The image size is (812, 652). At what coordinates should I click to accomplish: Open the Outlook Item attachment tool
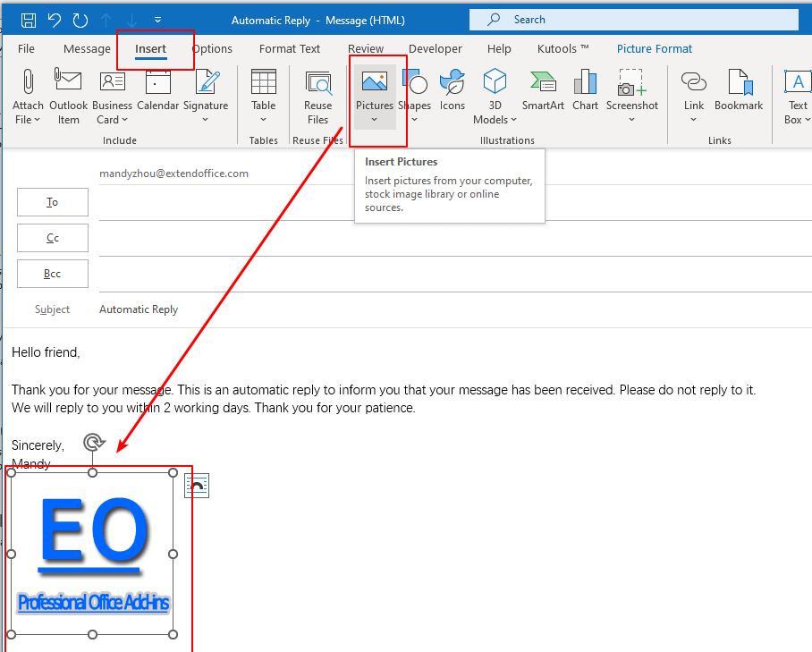pyautogui.click(x=69, y=95)
